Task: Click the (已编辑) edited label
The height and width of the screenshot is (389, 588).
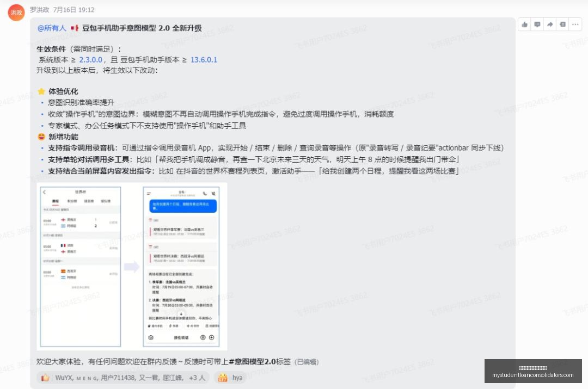Action: (x=307, y=362)
